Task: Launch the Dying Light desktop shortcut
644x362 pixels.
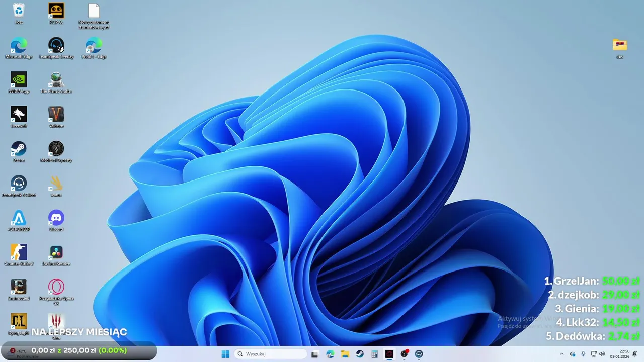Action: [19, 324]
